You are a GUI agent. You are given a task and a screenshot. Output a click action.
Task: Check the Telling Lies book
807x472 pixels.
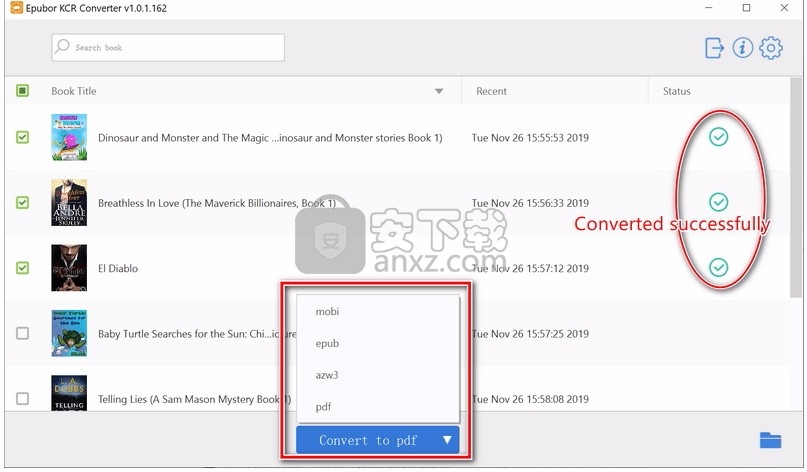[x=22, y=398]
